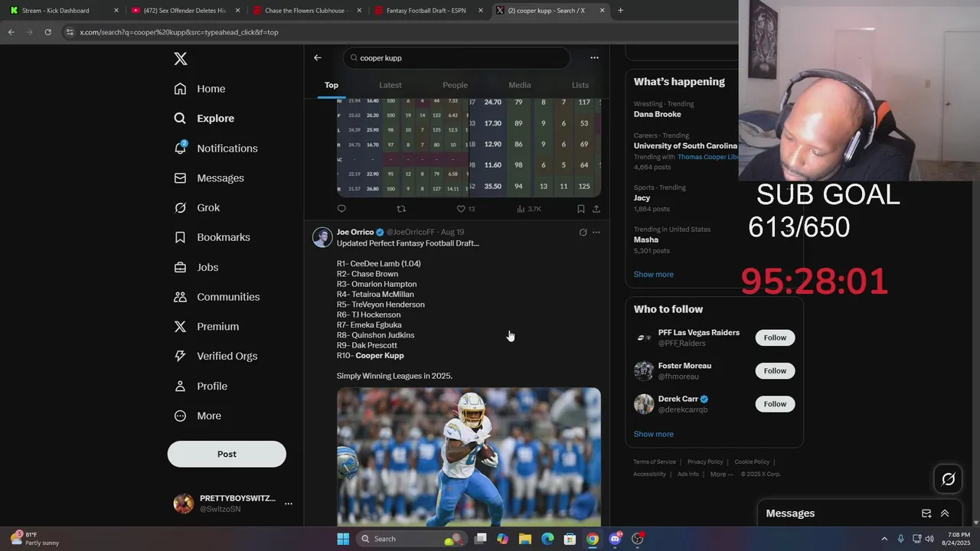Follow Foster Moreau

[x=775, y=371]
